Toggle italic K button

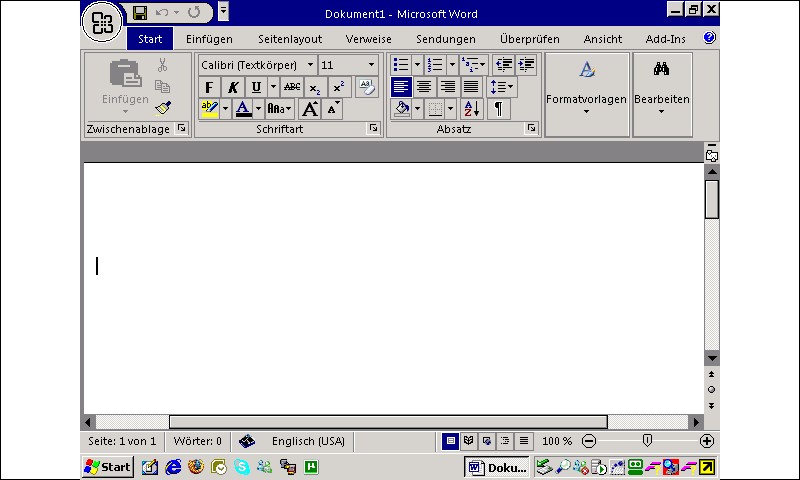pyautogui.click(x=233, y=87)
